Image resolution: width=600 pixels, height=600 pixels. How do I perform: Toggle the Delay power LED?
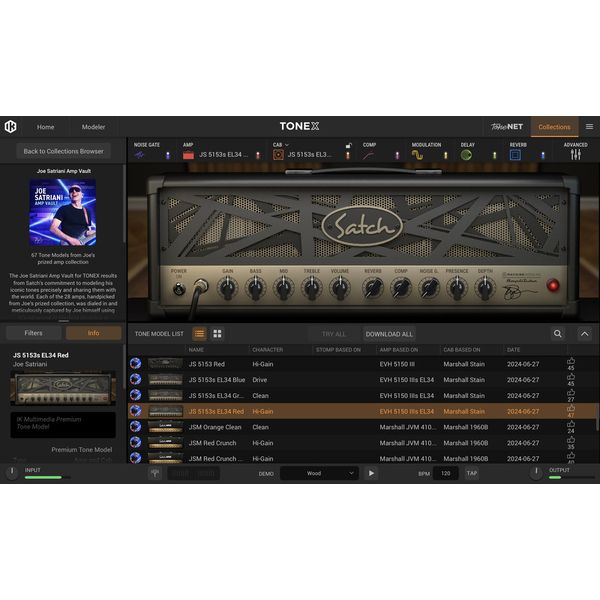[x=494, y=155]
